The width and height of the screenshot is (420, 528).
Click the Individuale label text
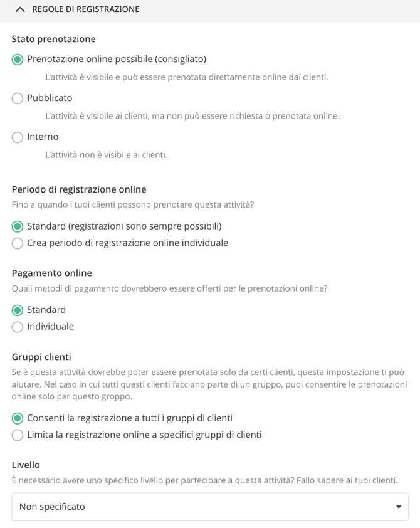pyautogui.click(x=51, y=326)
